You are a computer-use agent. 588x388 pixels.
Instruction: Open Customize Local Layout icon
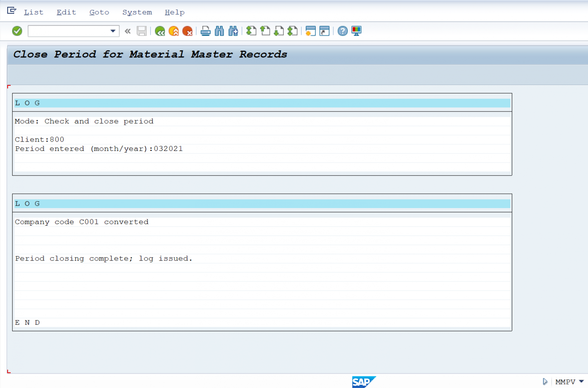tap(356, 31)
